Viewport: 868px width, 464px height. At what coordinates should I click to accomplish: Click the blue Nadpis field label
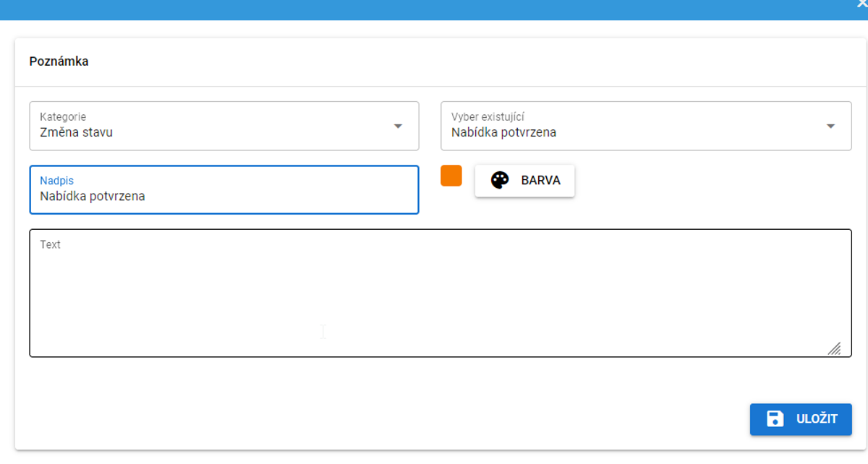click(x=56, y=180)
